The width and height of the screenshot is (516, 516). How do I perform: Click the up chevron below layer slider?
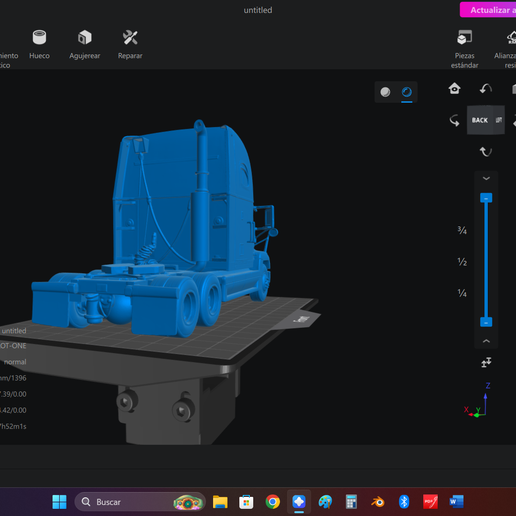tap(486, 341)
